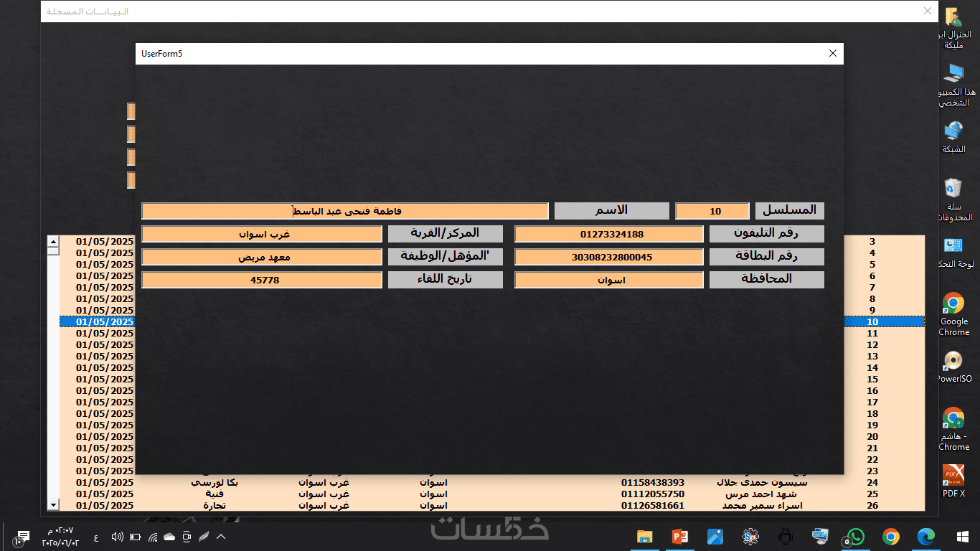The image size is (980, 551).
Task: Click the المسلسل label
Action: tap(790, 211)
